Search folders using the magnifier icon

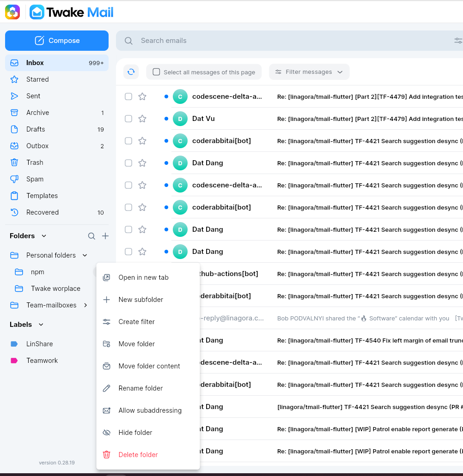coord(91,236)
